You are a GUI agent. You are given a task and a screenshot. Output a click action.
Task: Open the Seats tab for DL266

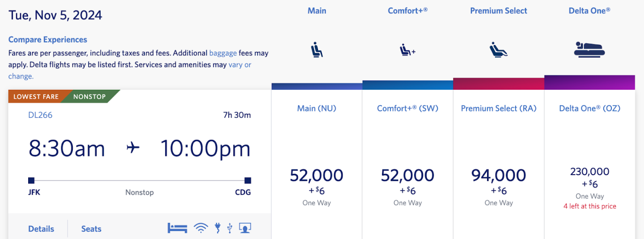(91, 229)
